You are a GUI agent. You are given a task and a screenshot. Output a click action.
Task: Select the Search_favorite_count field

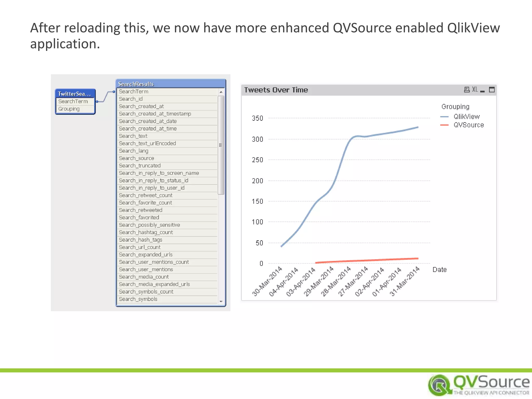point(167,203)
